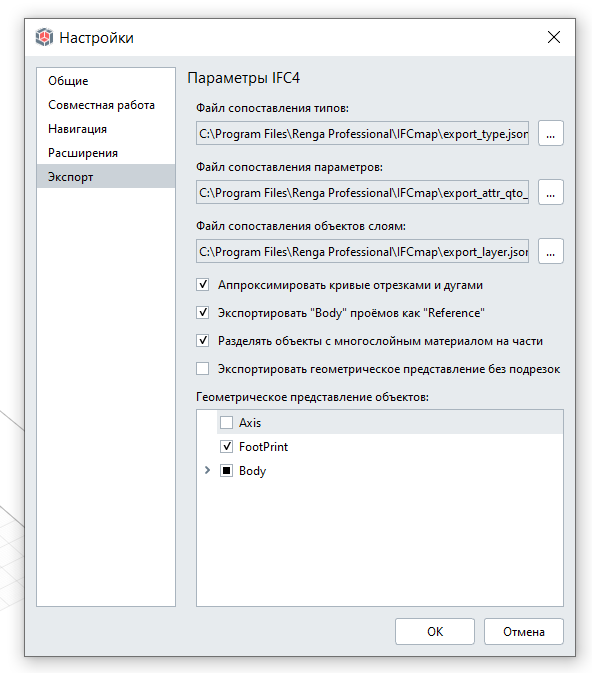Enable export geometry без подрезок checkbox
Viewport: 592px width, 673px height.
pyautogui.click(x=203, y=369)
